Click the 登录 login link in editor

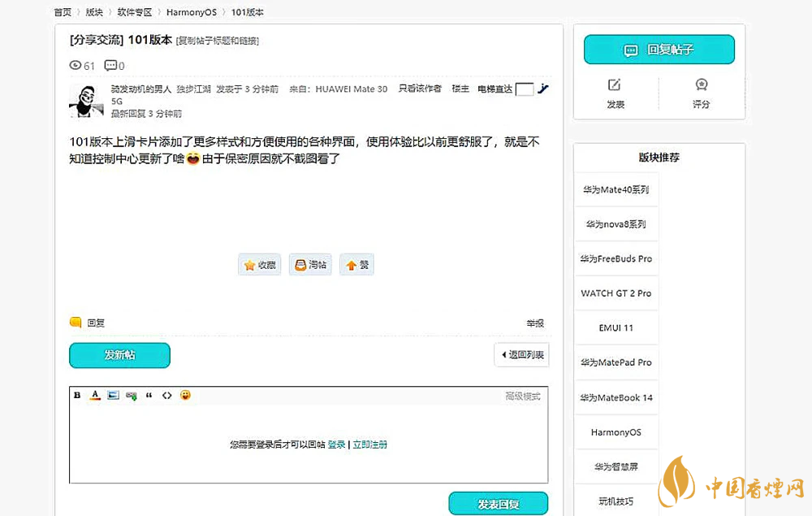336,444
